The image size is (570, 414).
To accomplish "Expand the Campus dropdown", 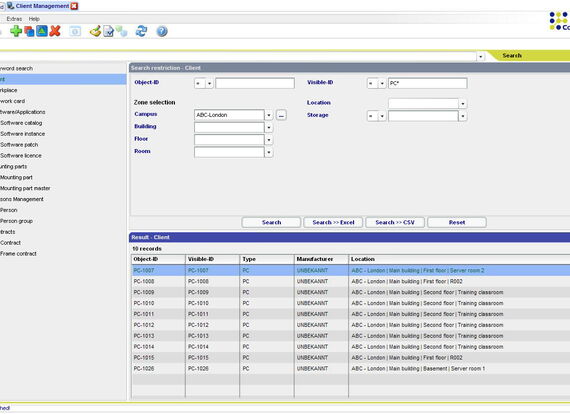I will 269,115.
